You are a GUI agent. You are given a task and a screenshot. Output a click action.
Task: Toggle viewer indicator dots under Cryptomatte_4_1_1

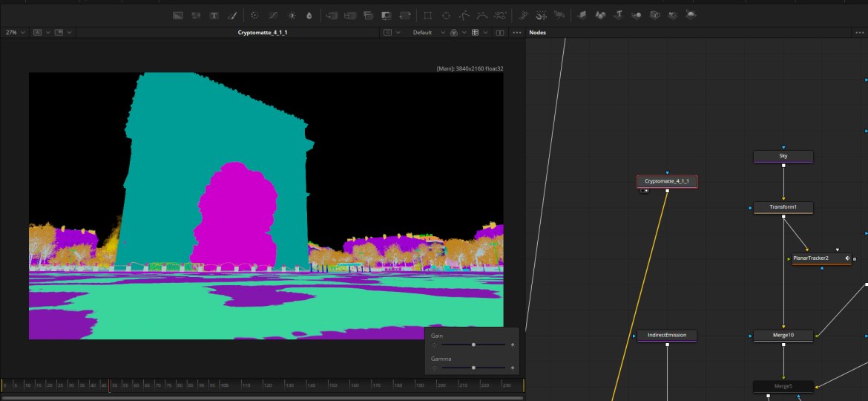click(x=644, y=191)
